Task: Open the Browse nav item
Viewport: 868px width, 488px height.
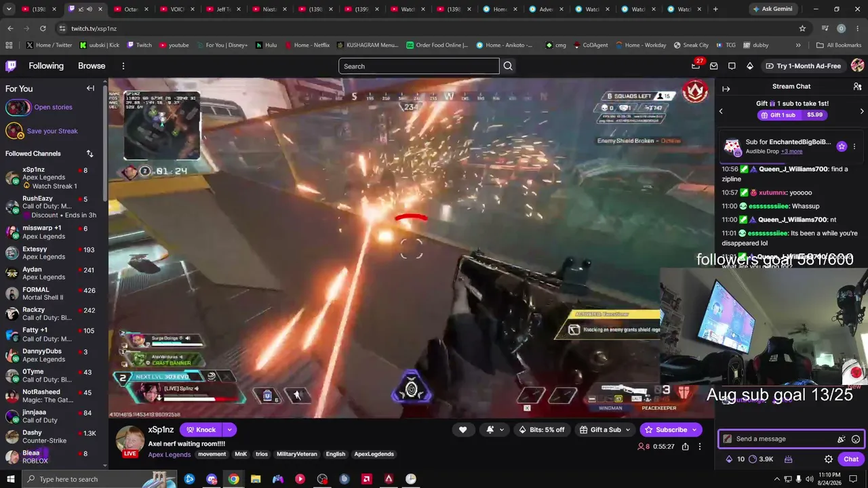Action: point(92,66)
